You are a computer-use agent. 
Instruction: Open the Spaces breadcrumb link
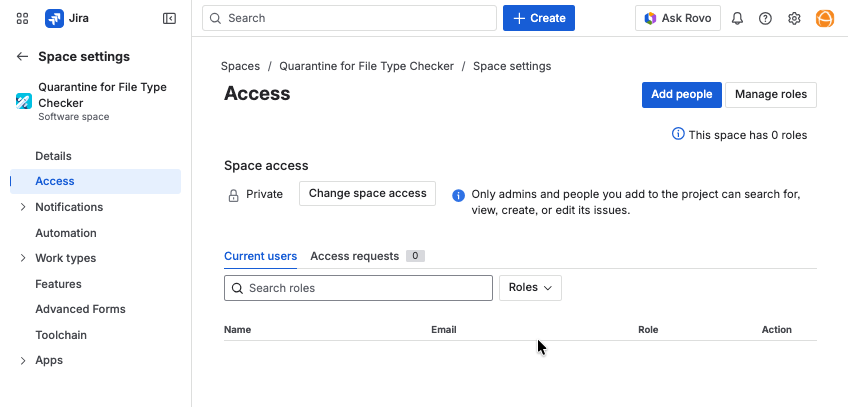pos(240,66)
